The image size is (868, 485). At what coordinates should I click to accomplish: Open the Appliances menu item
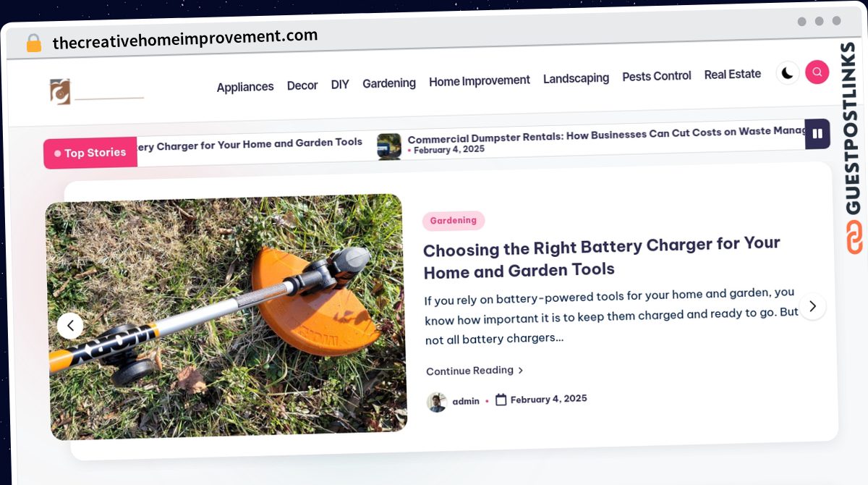pos(245,87)
